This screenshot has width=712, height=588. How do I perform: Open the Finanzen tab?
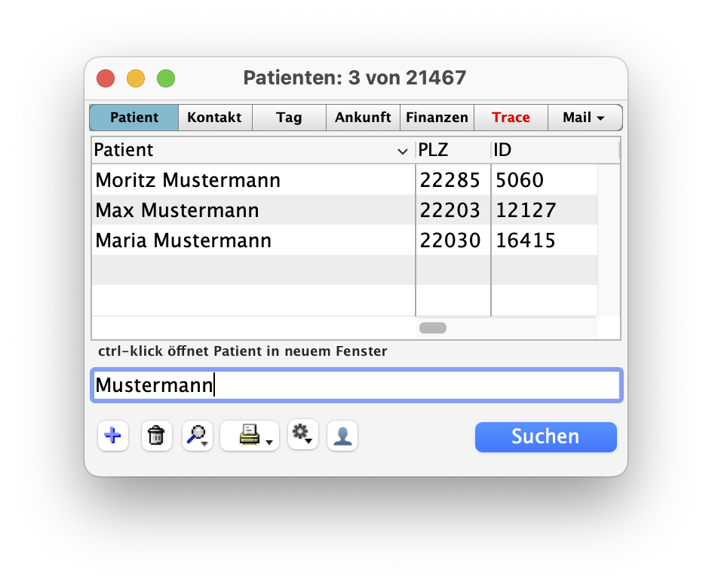pos(437,118)
